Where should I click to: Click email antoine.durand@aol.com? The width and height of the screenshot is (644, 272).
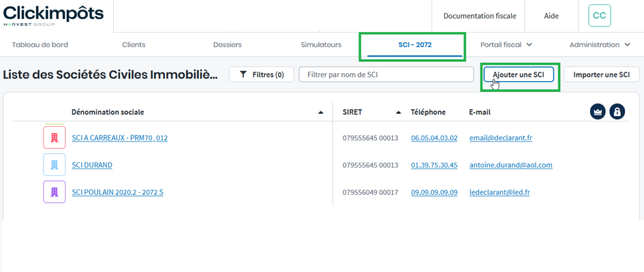coord(510,165)
